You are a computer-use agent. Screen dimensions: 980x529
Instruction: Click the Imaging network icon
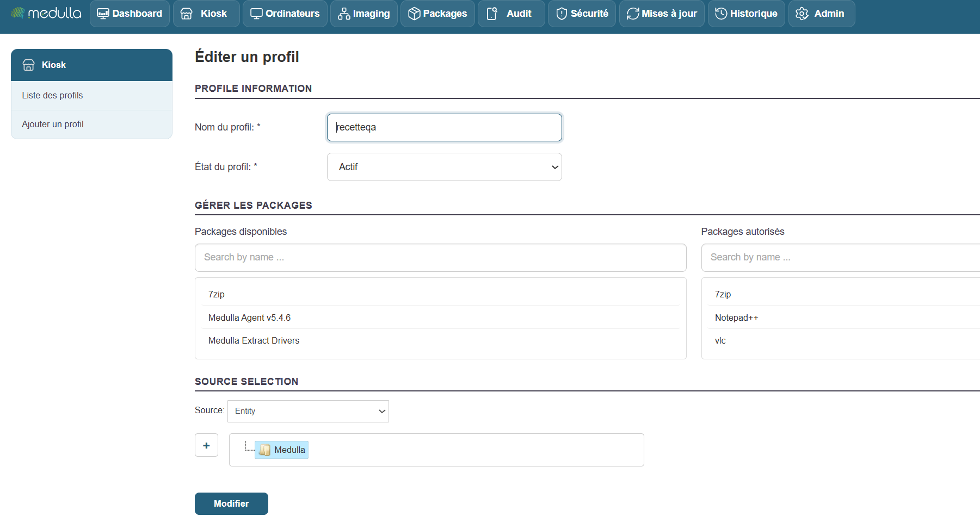343,14
